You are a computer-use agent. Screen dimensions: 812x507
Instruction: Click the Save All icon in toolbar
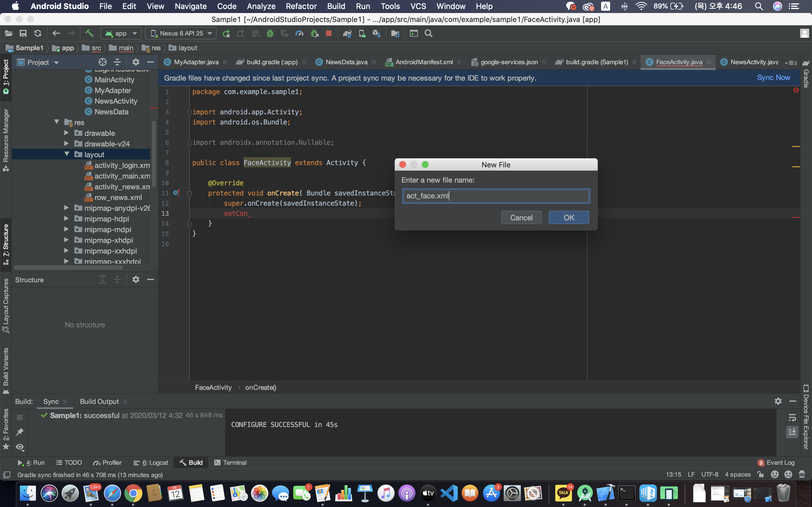tap(23, 33)
